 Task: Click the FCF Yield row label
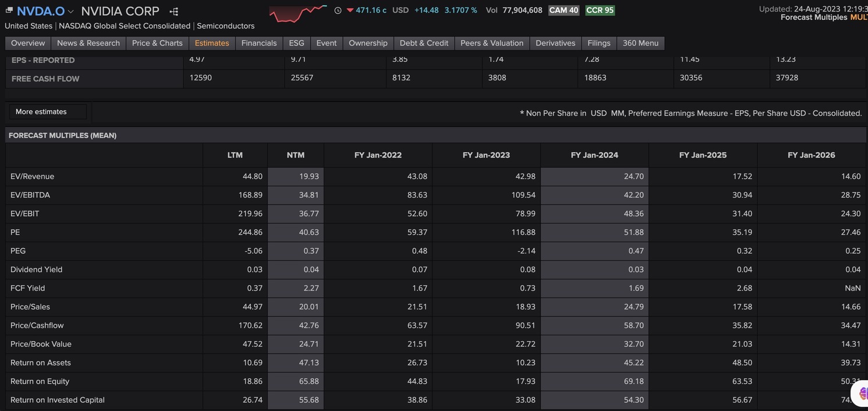point(27,288)
